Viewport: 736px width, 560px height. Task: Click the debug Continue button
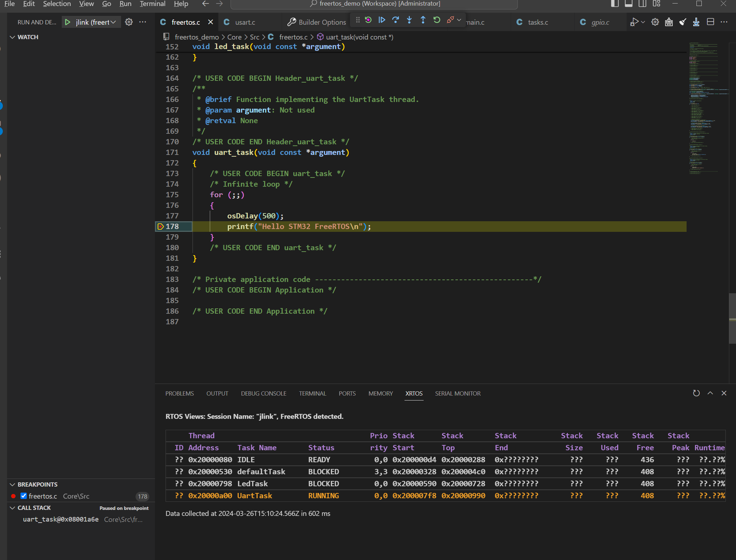tap(382, 20)
